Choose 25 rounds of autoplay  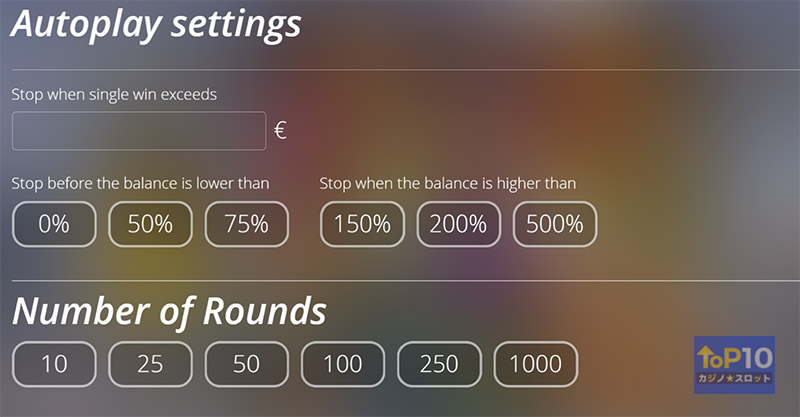click(x=150, y=364)
